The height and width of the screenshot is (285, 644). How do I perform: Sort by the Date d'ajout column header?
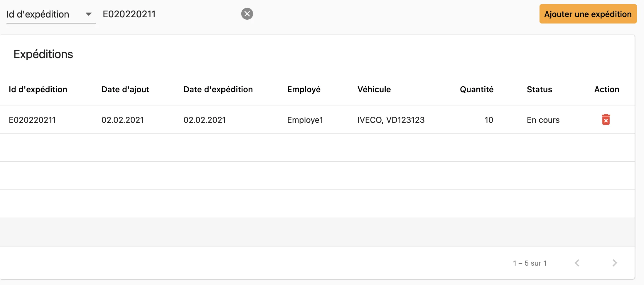point(125,89)
